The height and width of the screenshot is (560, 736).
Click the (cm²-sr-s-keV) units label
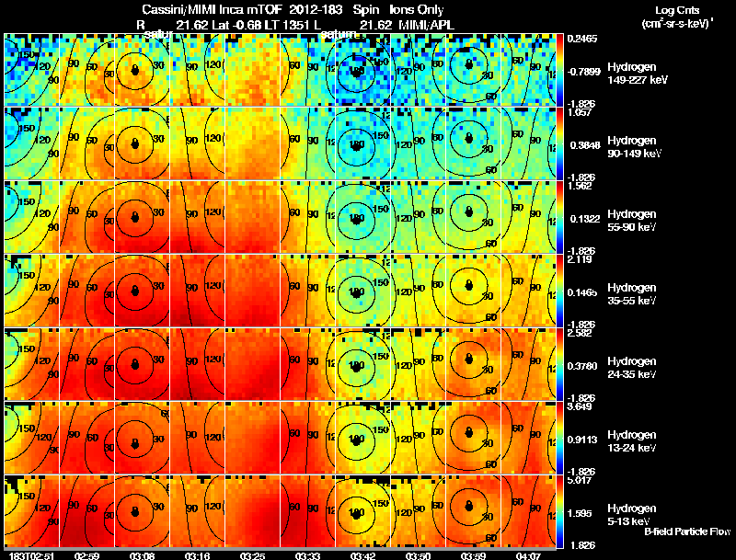677,23
